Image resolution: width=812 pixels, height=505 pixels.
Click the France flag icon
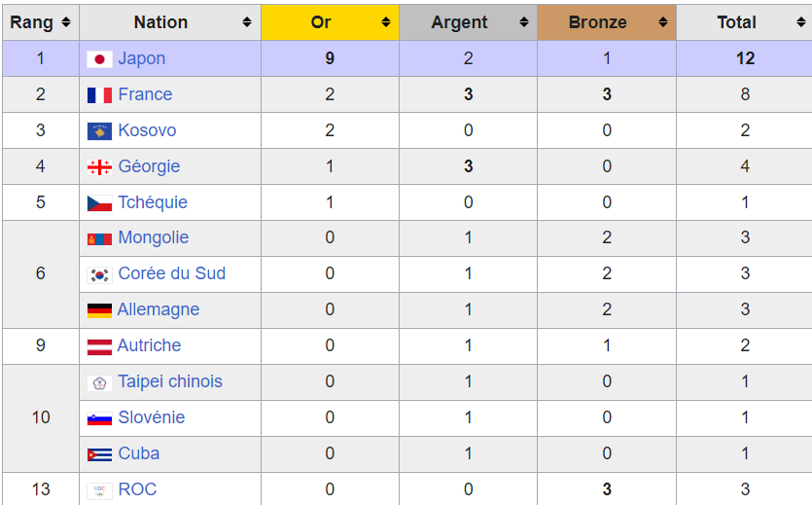point(99,95)
